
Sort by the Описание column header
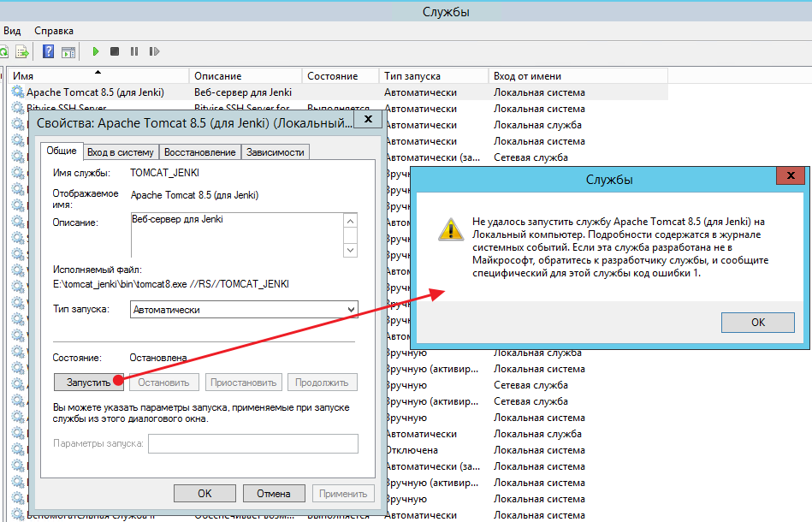tap(246, 75)
